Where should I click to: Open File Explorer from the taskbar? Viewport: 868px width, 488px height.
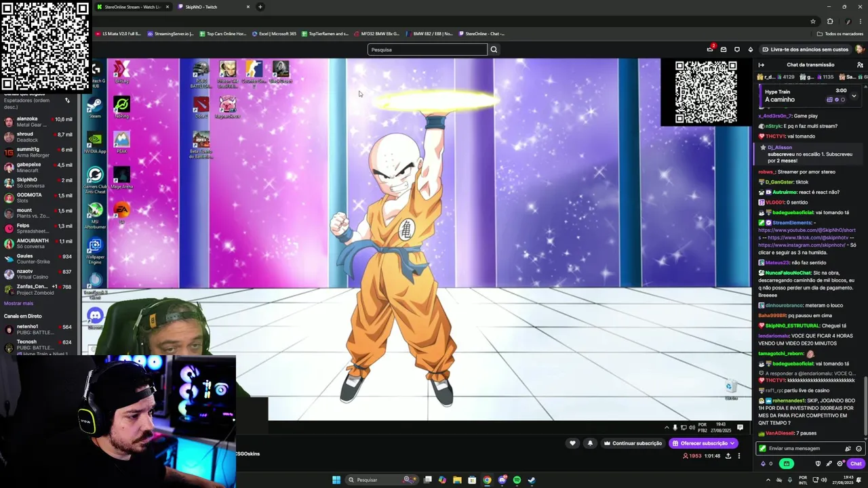457,480
